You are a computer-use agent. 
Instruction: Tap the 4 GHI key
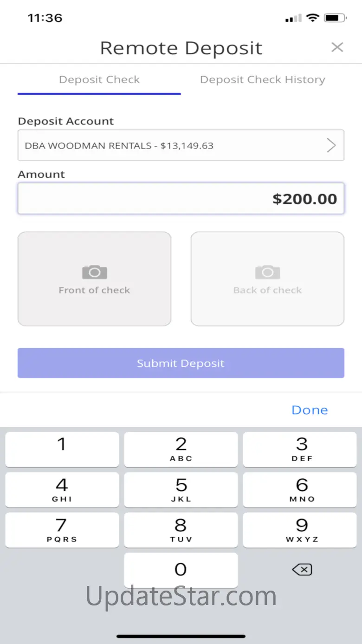62,490
